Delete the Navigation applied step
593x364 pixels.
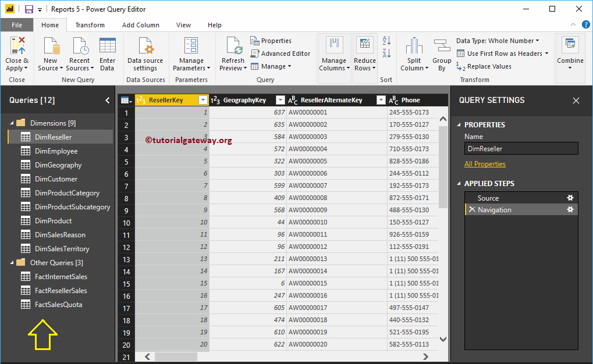[x=474, y=209]
